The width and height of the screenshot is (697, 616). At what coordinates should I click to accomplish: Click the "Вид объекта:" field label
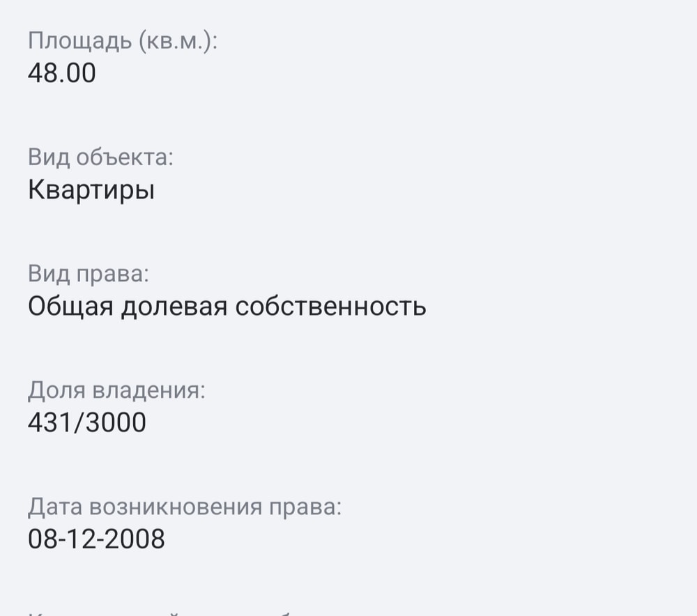(x=100, y=157)
